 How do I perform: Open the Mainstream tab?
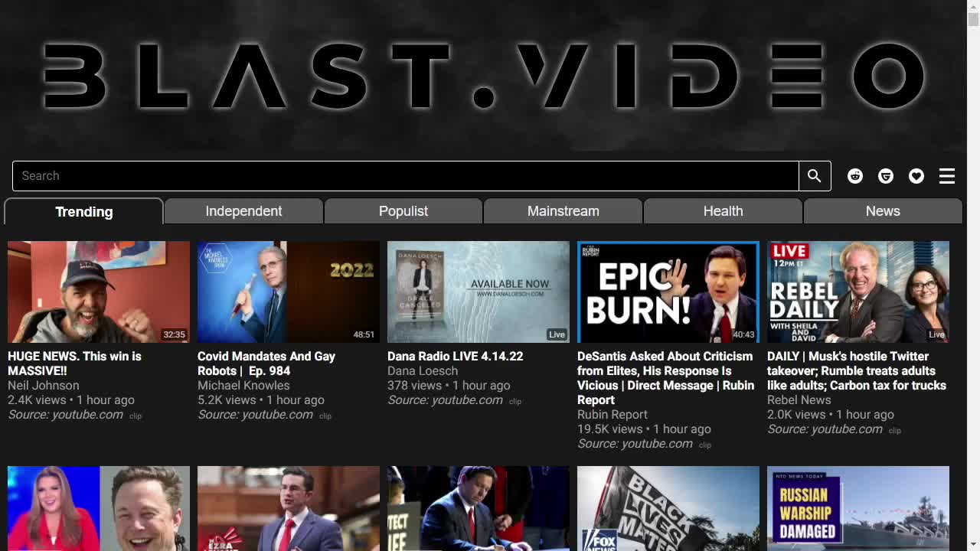tap(563, 211)
